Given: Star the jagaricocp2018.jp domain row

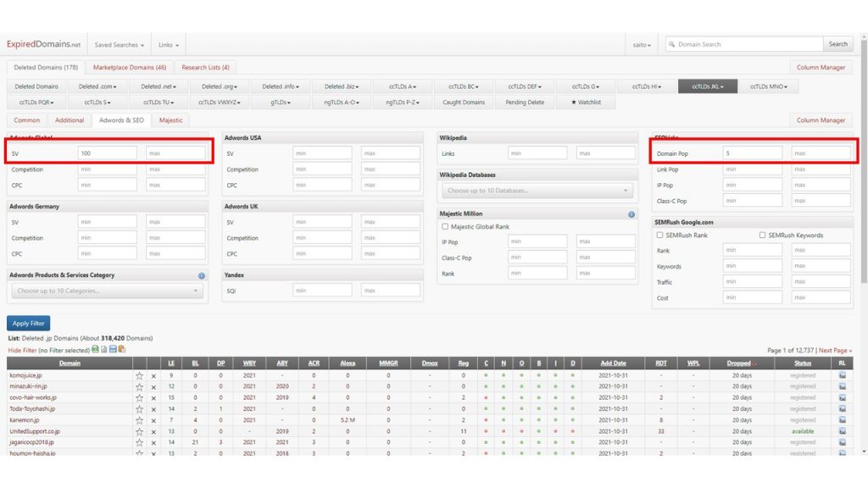Looking at the screenshot, I should (140, 442).
